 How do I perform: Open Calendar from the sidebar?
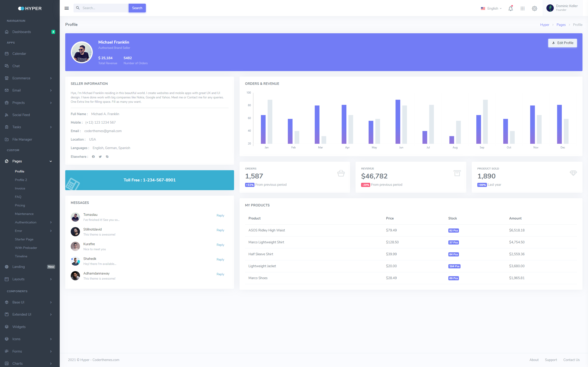(19, 54)
